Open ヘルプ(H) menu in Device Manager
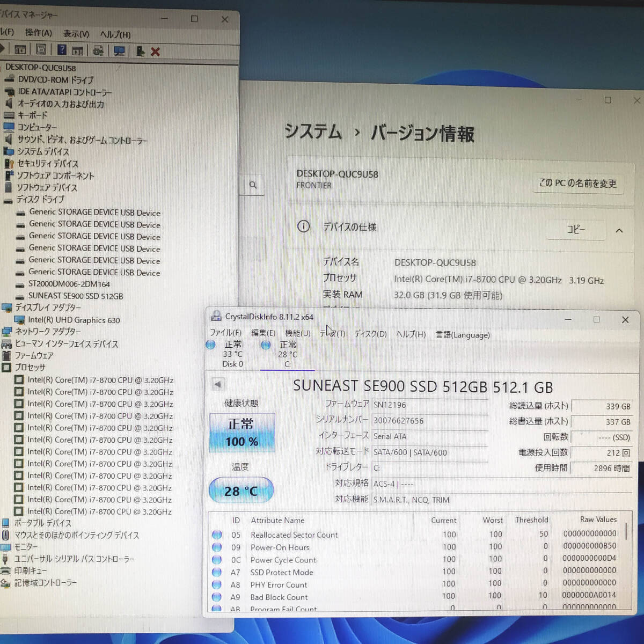This screenshot has height=644, width=644. (x=115, y=34)
